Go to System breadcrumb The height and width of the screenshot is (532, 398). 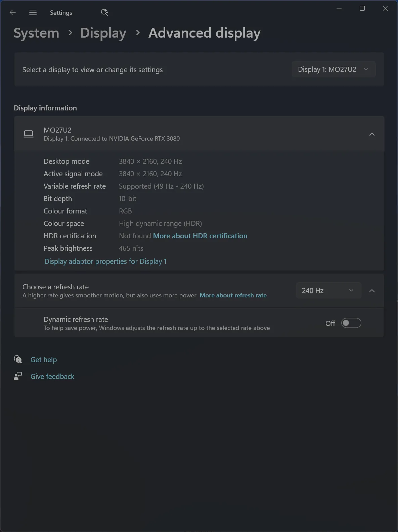click(36, 33)
